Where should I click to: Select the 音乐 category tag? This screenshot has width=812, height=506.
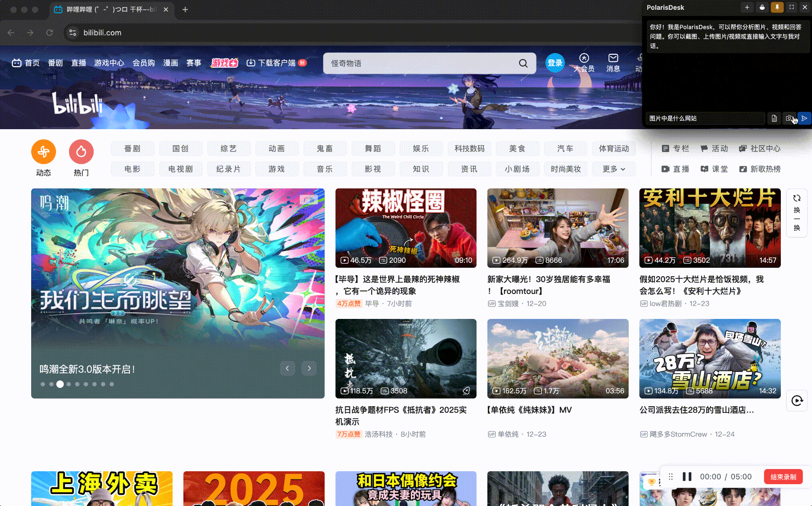click(x=325, y=169)
